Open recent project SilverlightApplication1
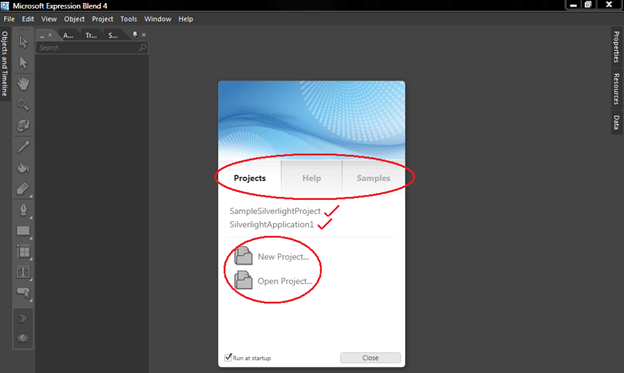 point(271,225)
